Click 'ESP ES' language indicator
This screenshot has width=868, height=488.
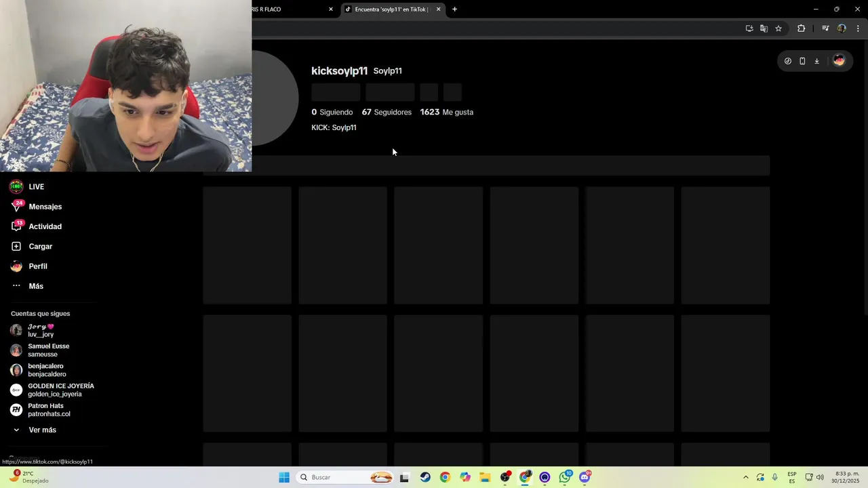click(792, 477)
